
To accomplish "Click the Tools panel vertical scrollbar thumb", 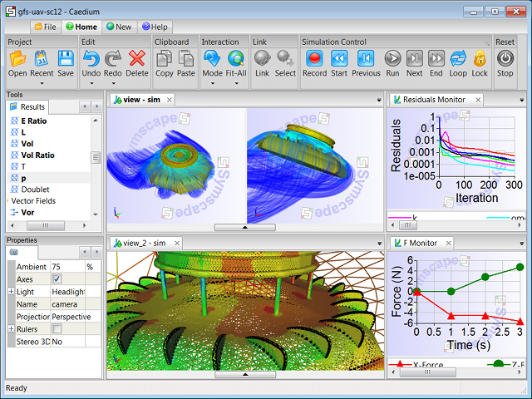I will coord(96,157).
